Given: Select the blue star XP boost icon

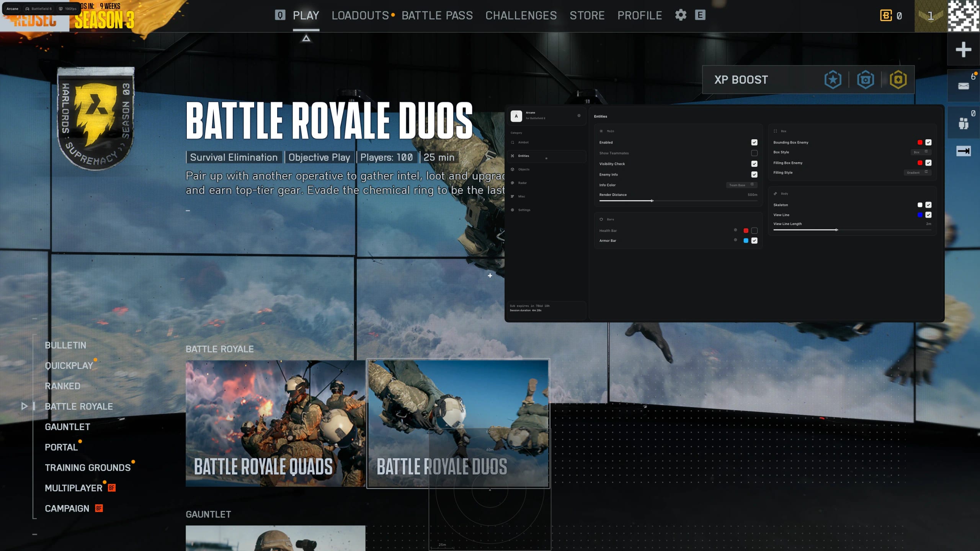Looking at the screenshot, I should coord(833,80).
